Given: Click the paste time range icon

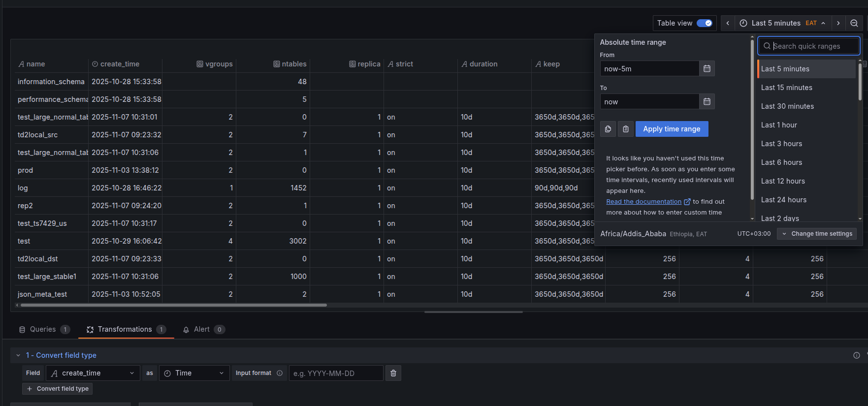Looking at the screenshot, I should 625,129.
